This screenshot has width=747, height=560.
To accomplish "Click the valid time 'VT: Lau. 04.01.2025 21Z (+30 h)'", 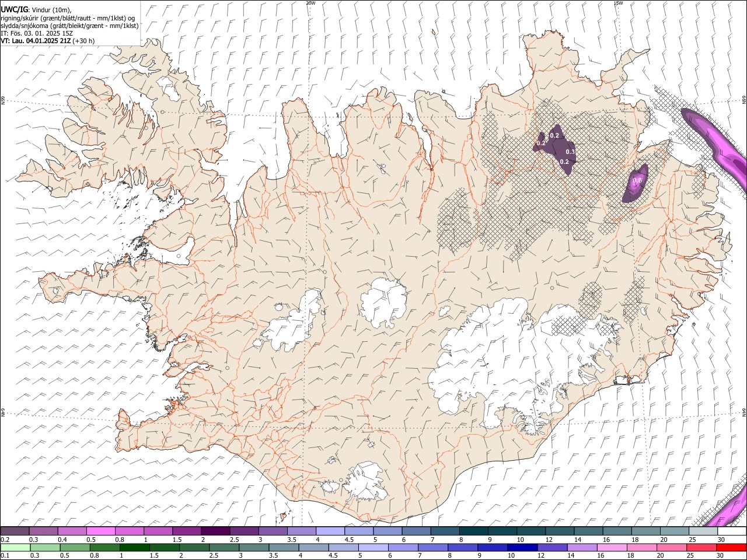I will (x=48, y=41).
